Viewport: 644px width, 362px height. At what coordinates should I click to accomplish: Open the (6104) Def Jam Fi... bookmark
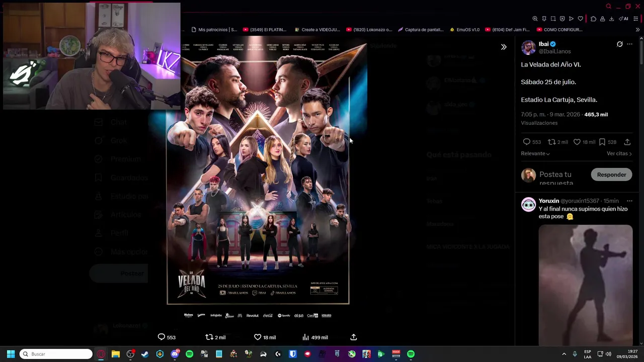(507, 30)
